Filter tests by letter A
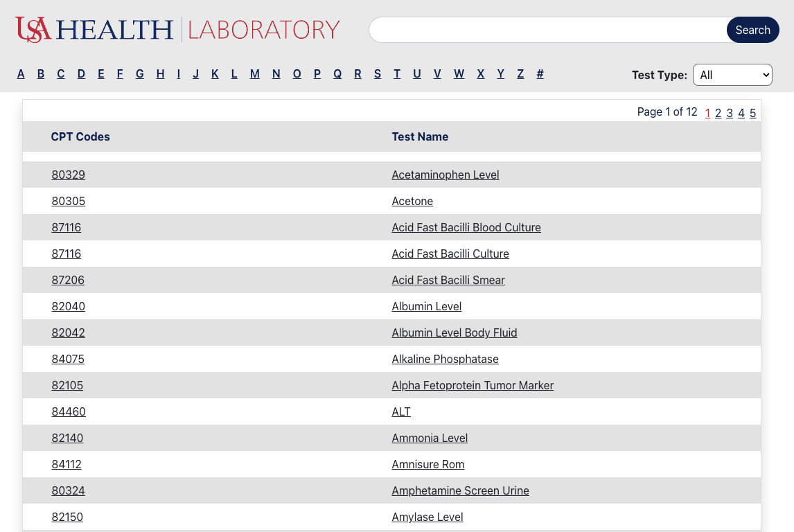794x532 pixels. pos(21,74)
